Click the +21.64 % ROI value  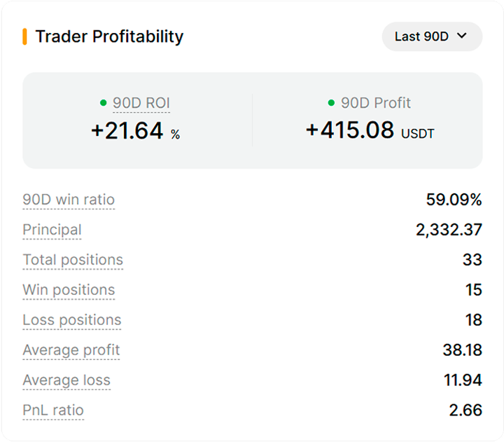(136, 131)
